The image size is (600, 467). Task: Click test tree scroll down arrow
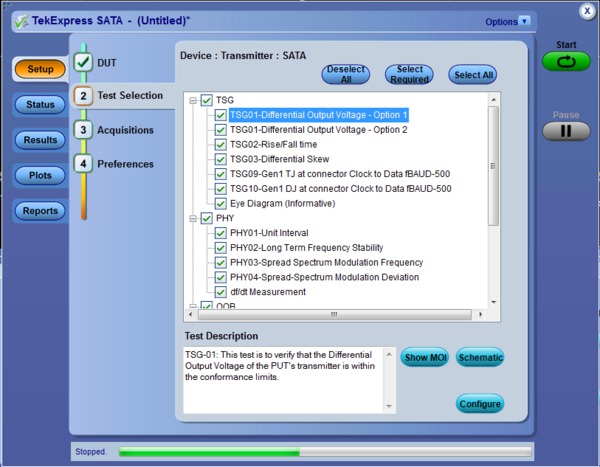494,302
